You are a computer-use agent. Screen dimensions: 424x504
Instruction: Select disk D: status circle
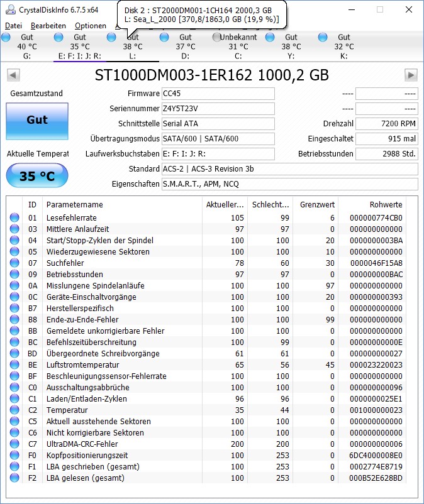point(164,37)
